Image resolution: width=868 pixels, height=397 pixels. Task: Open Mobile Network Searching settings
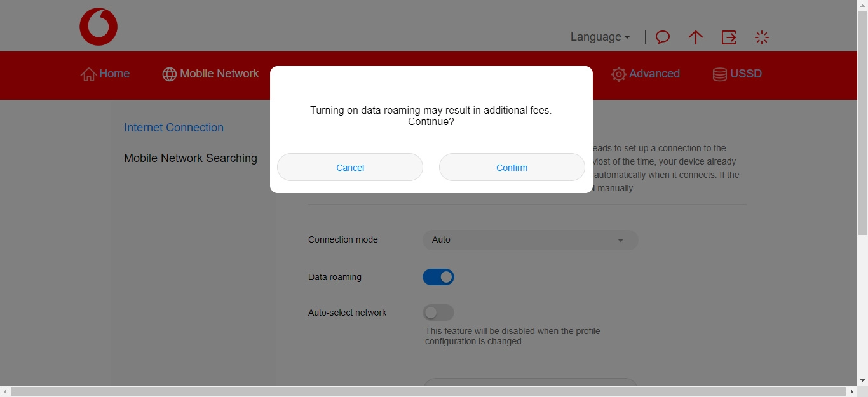pos(191,158)
